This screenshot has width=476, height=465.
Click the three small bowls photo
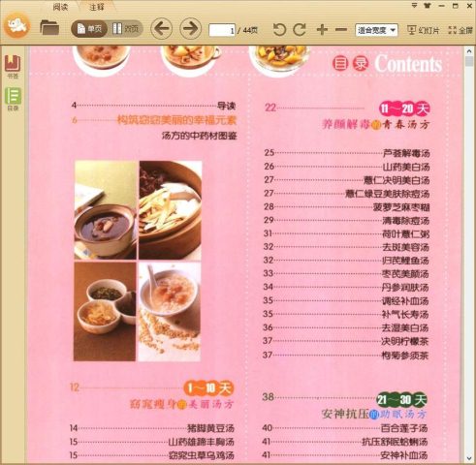[105, 312]
